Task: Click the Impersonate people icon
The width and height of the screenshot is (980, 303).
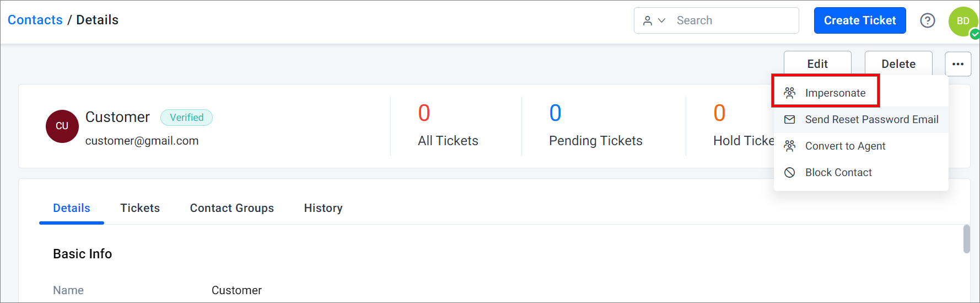Action: point(790,93)
